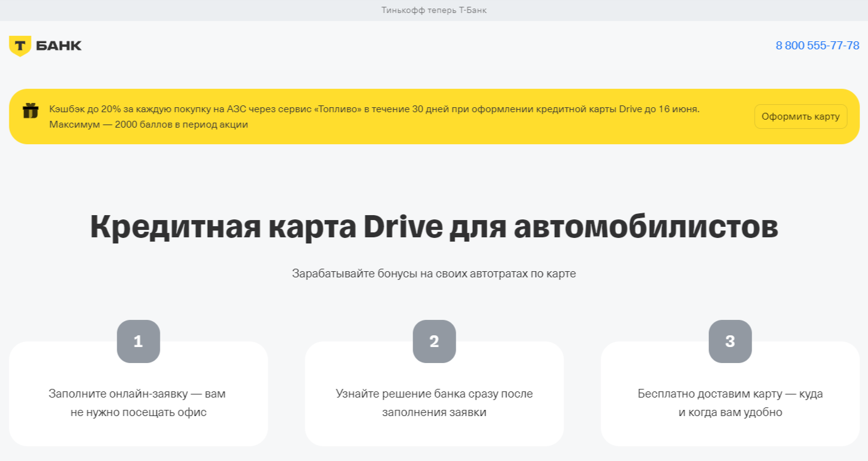Click the step 3 number badge
The width and height of the screenshot is (868, 461).
pyautogui.click(x=730, y=341)
